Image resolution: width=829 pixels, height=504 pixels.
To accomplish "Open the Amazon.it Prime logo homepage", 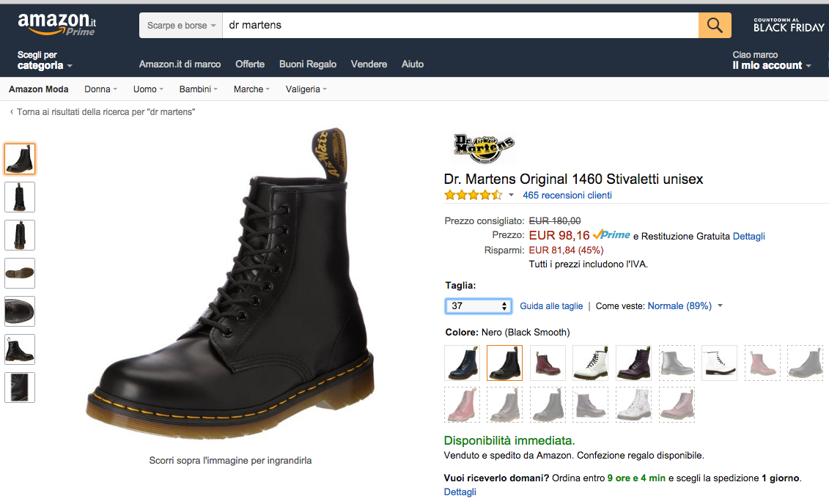I will pyautogui.click(x=57, y=24).
